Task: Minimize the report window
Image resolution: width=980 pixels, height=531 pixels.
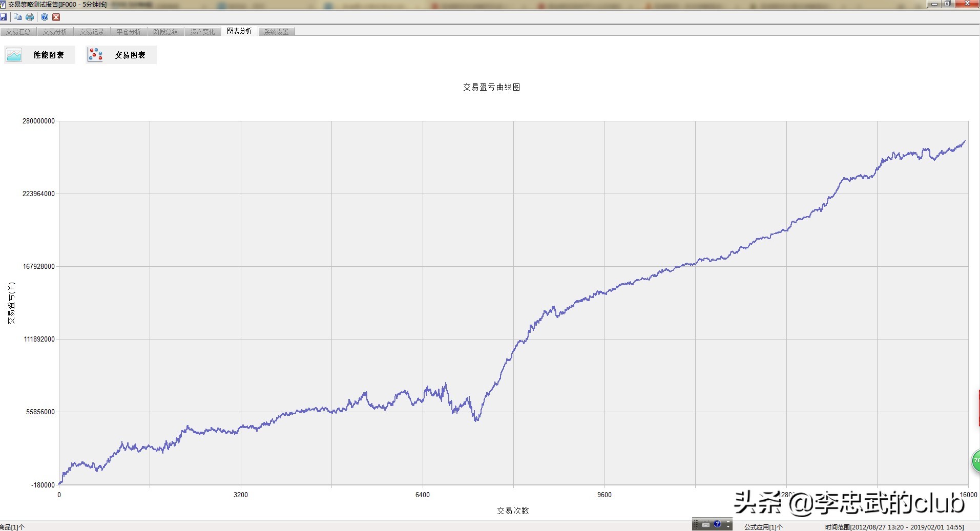Action: 934,4
